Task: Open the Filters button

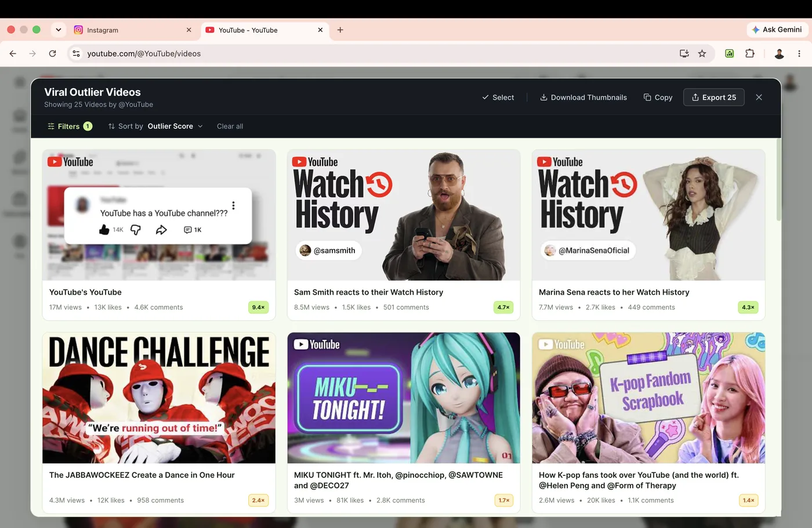Action: [70, 126]
